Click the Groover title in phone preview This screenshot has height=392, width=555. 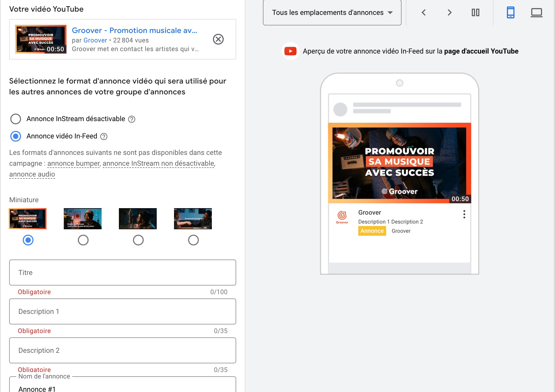[370, 212]
